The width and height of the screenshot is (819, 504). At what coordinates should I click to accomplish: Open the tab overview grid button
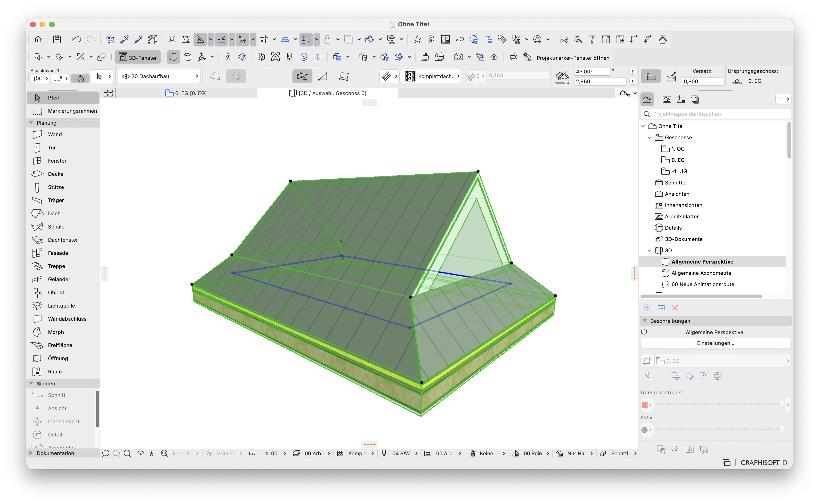pyautogui.click(x=108, y=93)
